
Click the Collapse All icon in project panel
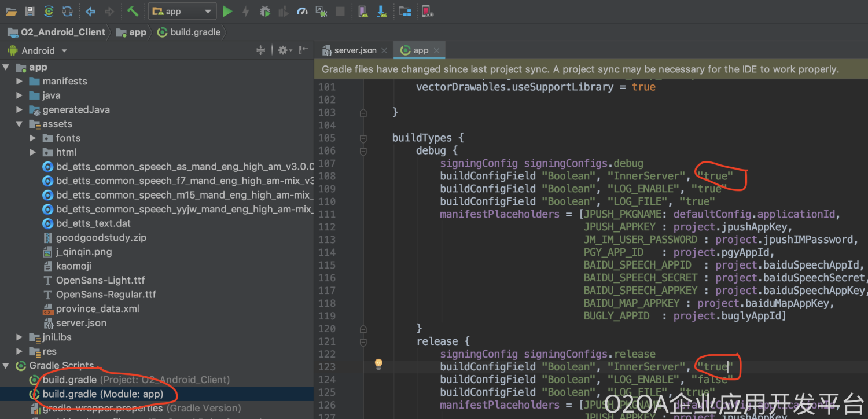(260, 50)
